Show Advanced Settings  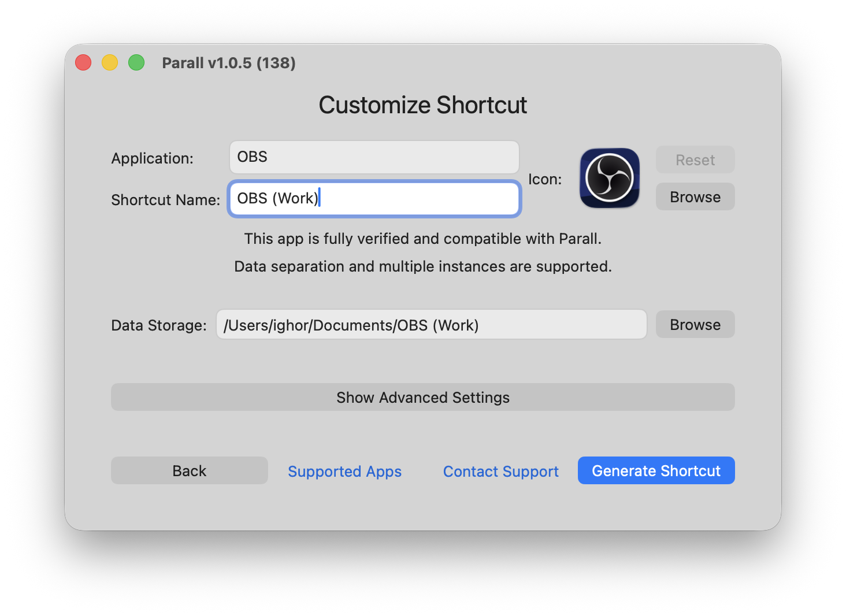click(x=422, y=397)
